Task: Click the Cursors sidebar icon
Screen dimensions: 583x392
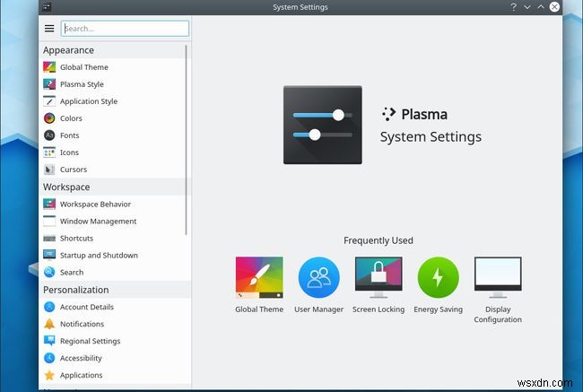Action: point(49,170)
